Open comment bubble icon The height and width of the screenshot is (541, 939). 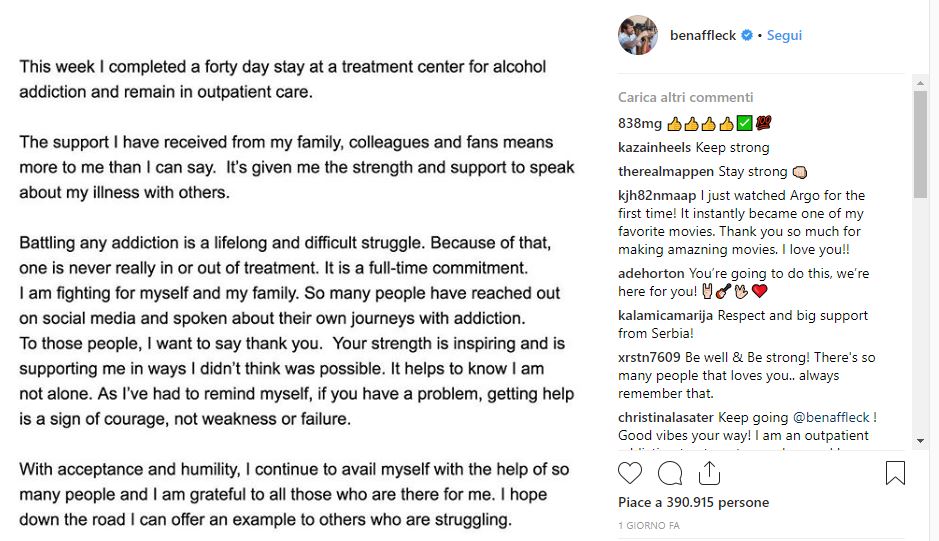(671, 472)
